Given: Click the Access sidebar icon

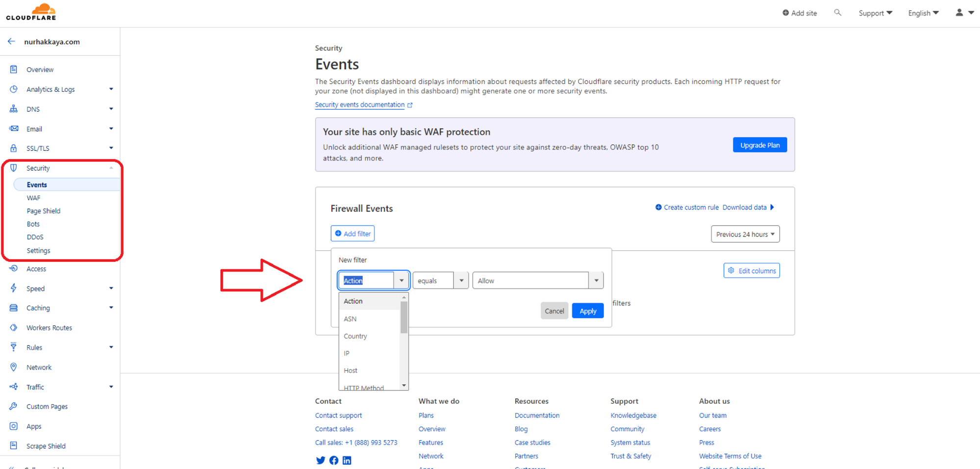Looking at the screenshot, I should pyautogui.click(x=14, y=268).
